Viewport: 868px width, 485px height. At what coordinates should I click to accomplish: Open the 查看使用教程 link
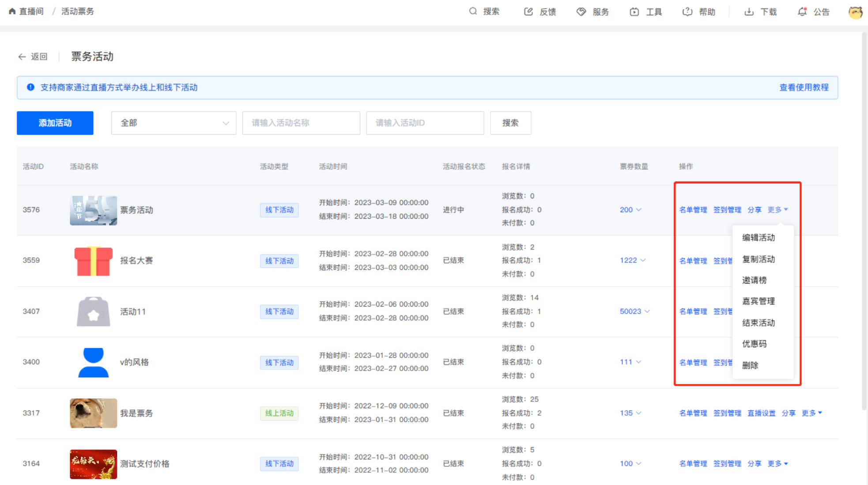(804, 87)
